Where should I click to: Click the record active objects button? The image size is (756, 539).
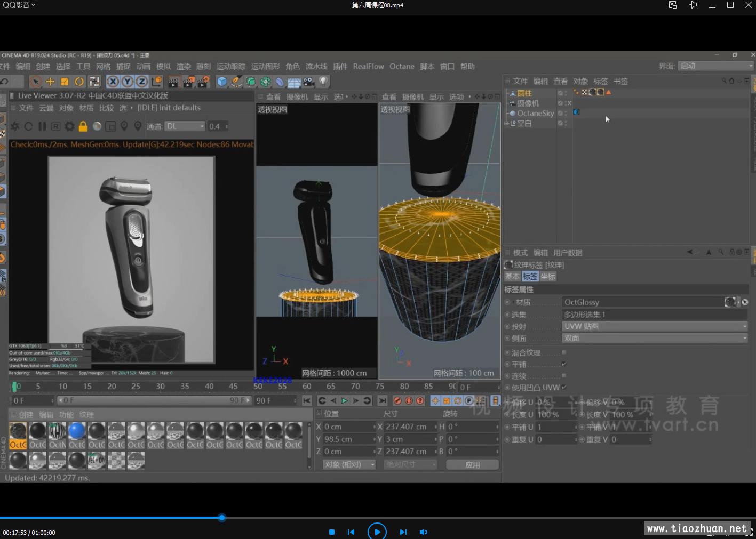tap(397, 400)
